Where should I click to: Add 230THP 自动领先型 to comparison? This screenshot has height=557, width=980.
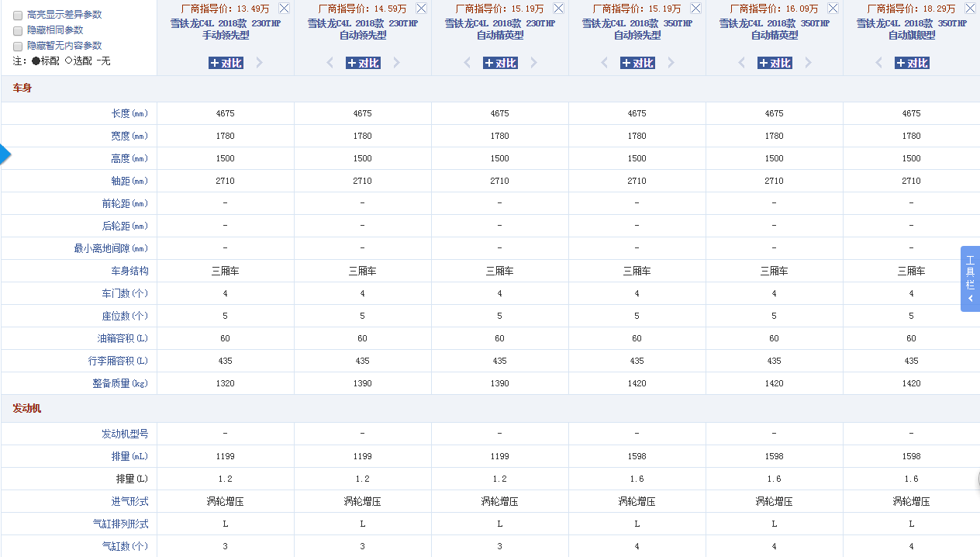click(363, 63)
